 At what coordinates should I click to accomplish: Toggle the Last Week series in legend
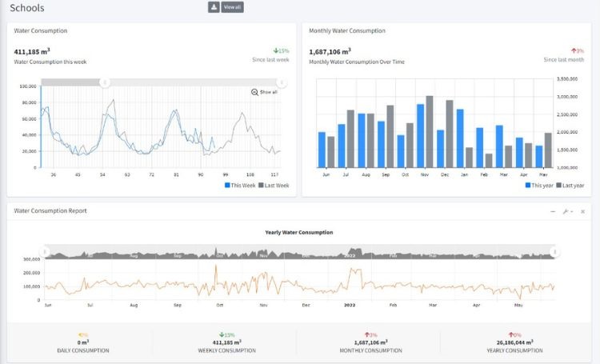pos(273,185)
